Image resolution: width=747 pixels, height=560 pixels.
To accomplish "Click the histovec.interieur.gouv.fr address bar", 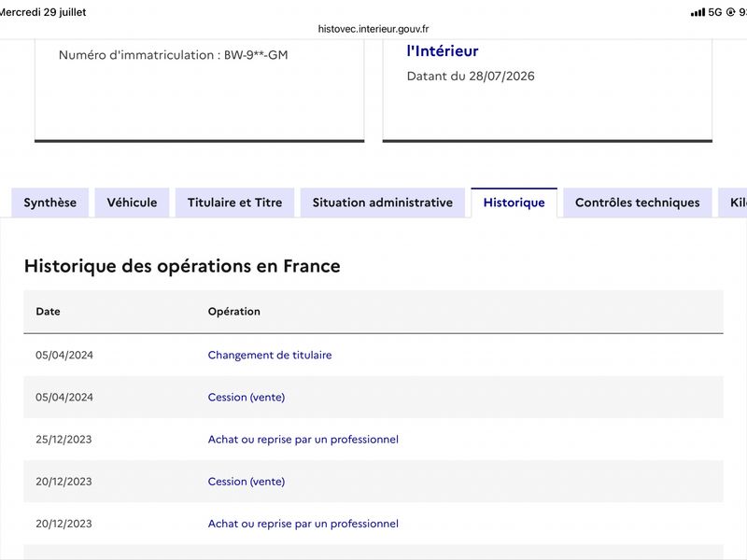I will click(x=373, y=29).
